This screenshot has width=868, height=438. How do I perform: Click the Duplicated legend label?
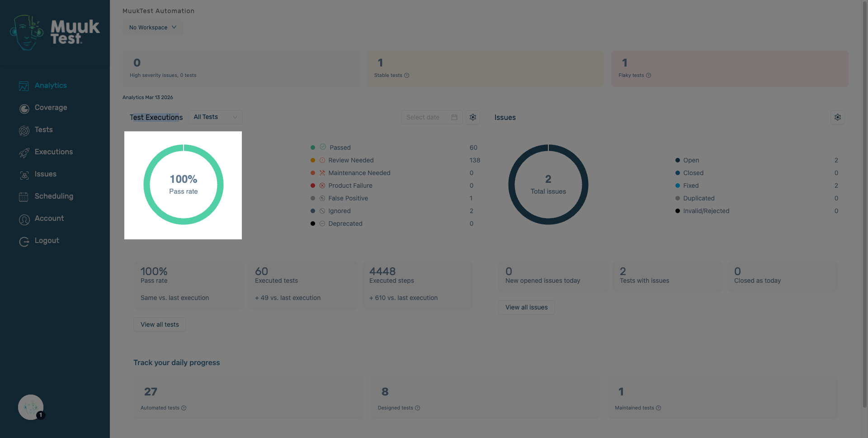[x=699, y=198]
